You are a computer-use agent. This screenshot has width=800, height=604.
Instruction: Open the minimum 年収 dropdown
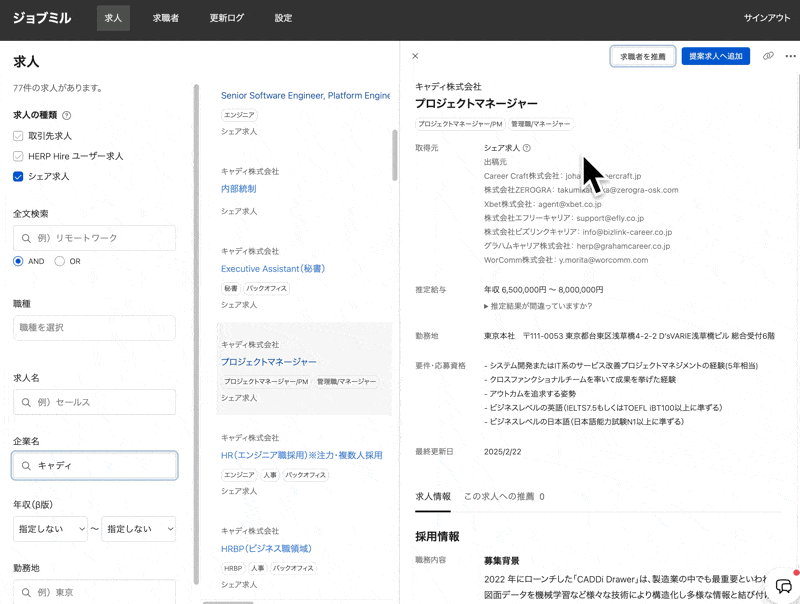(50, 529)
